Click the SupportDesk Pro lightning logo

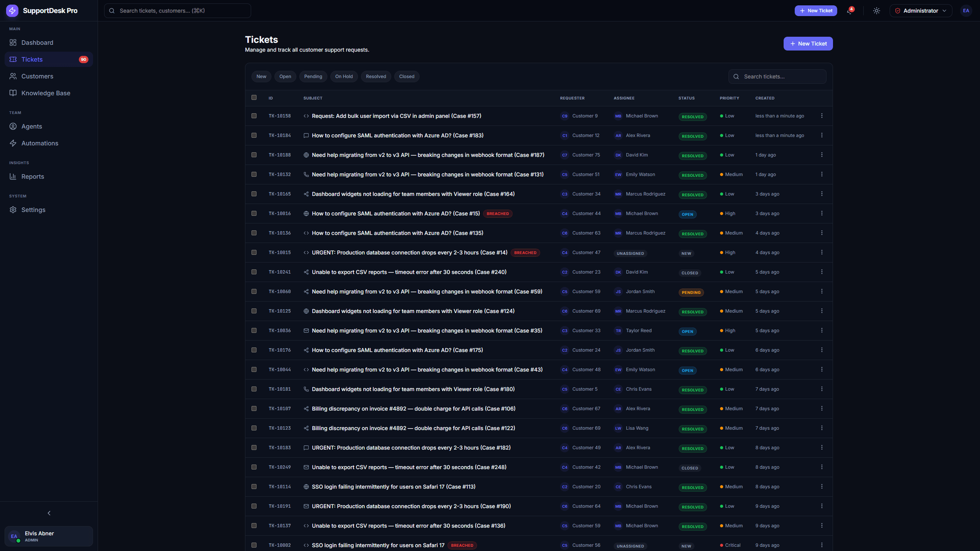[x=12, y=11]
